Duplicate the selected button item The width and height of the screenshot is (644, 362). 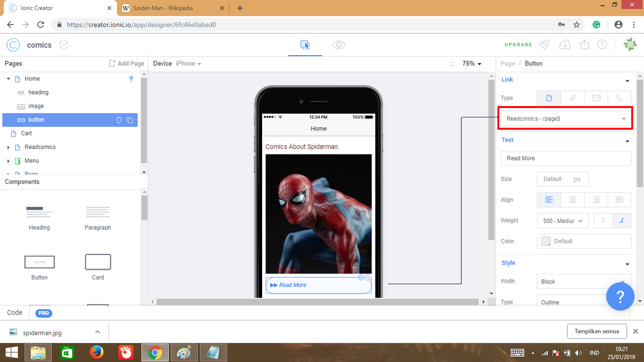130,120
